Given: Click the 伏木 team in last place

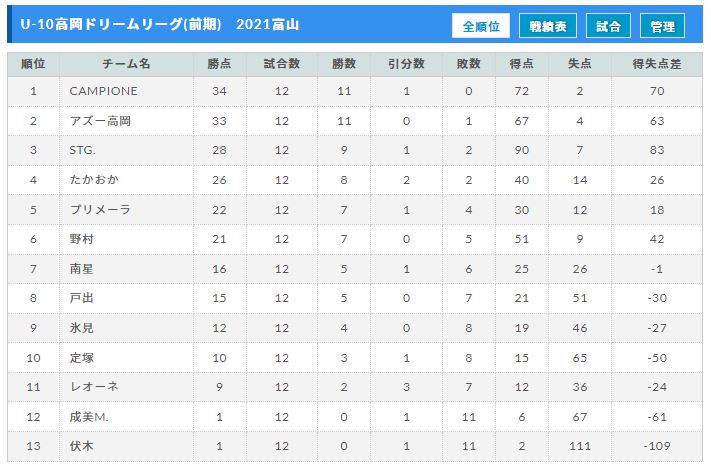Looking at the screenshot, I should click(82, 446).
